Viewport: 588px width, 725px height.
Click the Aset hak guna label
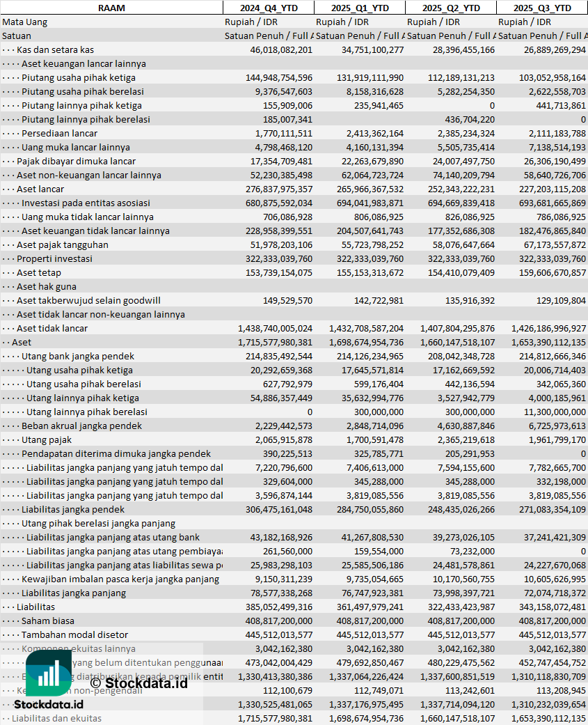(47, 286)
